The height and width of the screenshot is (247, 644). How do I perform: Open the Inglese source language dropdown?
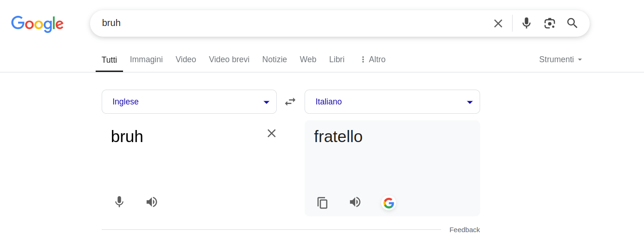(189, 102)
